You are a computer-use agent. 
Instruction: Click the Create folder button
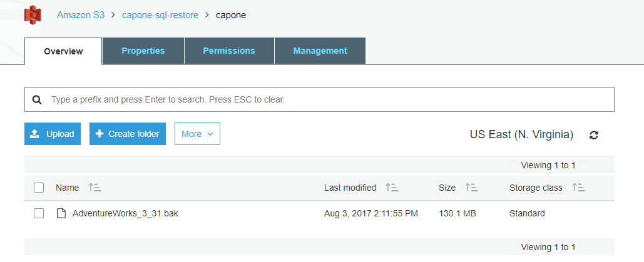click(x=128, y=134)
